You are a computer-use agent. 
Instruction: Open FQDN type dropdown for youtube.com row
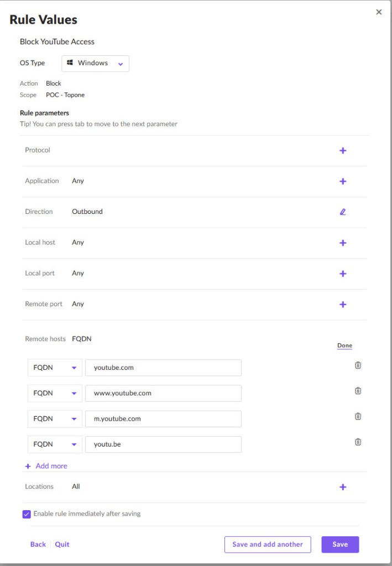(x=55, y=368)
